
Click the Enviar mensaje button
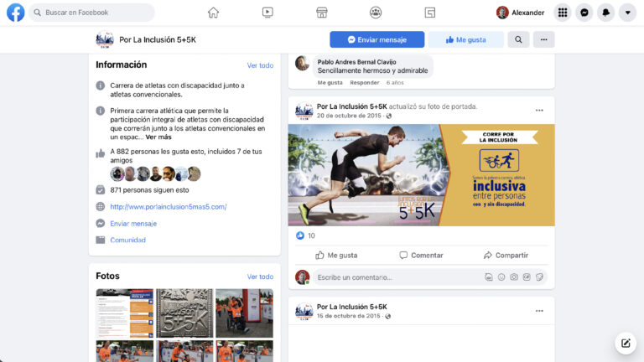(x=377, y=39)
